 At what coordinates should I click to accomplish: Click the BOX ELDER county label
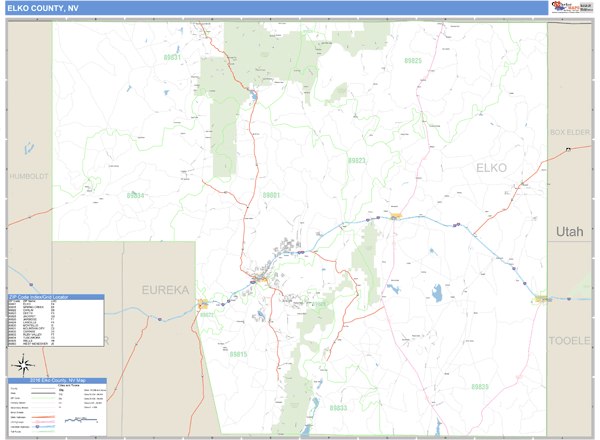[x=571, y=133]
